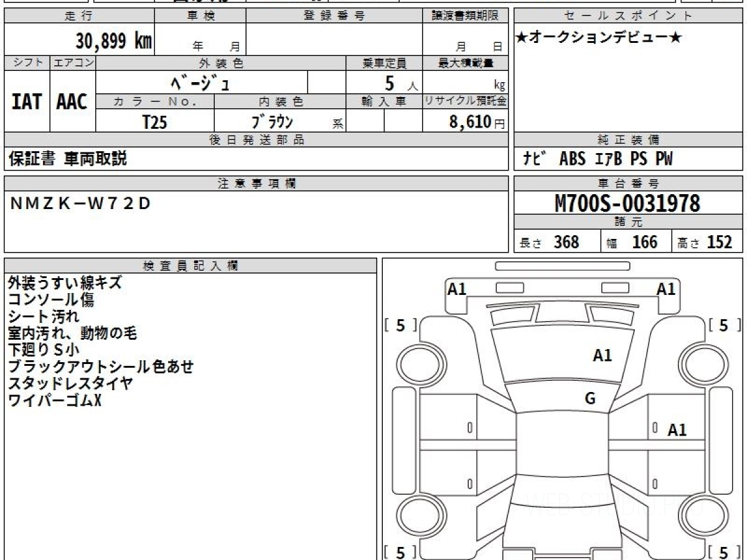Click the 乗車定員 header
The width and height of the screenshot is (747, 560).
point(385,63)
